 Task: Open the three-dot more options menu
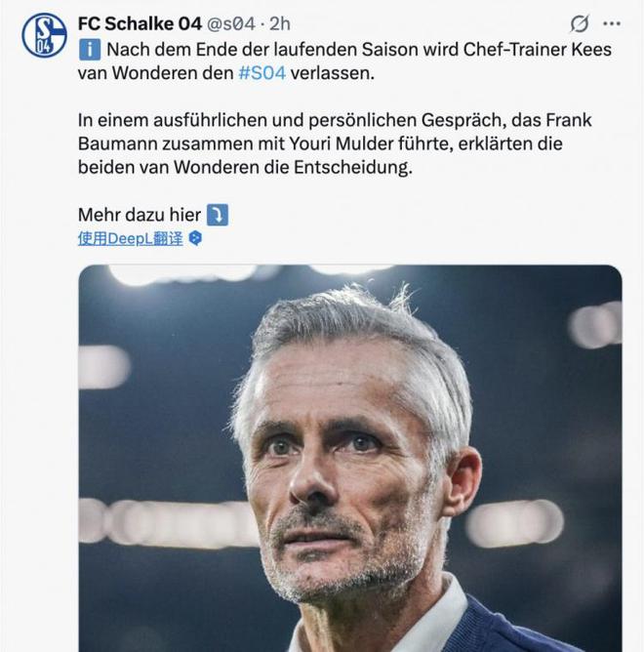(612, 22)
